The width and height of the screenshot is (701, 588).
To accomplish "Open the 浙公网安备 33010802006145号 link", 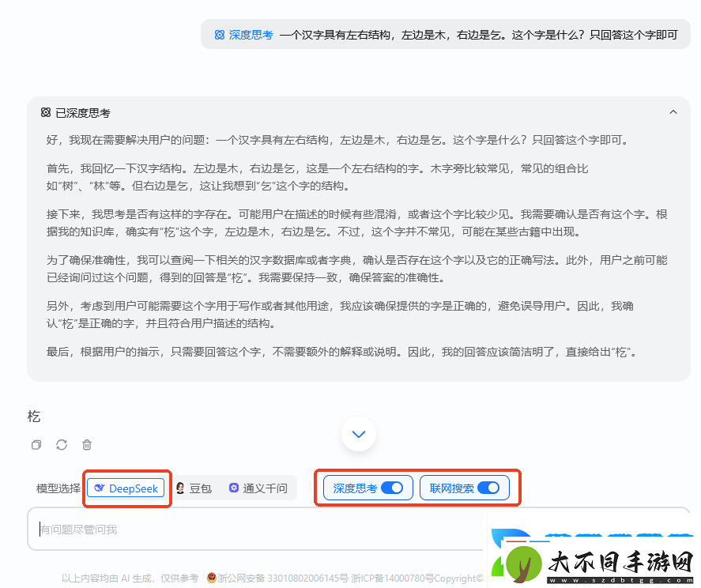I will tap(283, 579).
